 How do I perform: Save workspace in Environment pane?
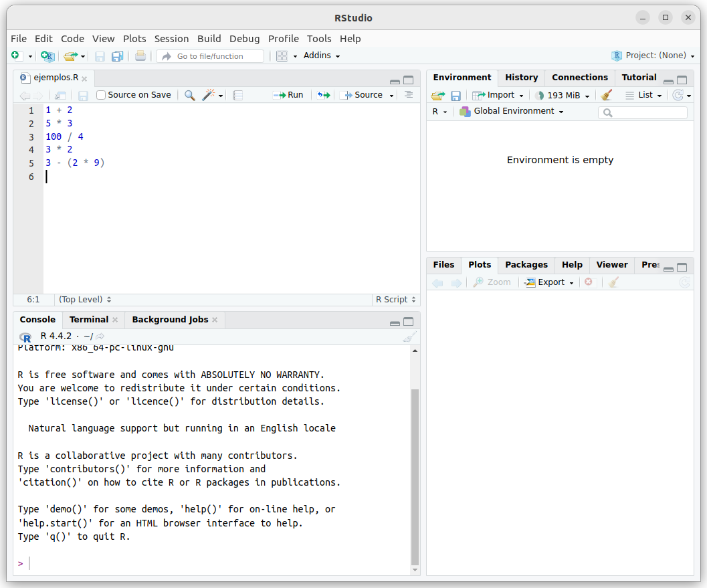click(456, 96)
